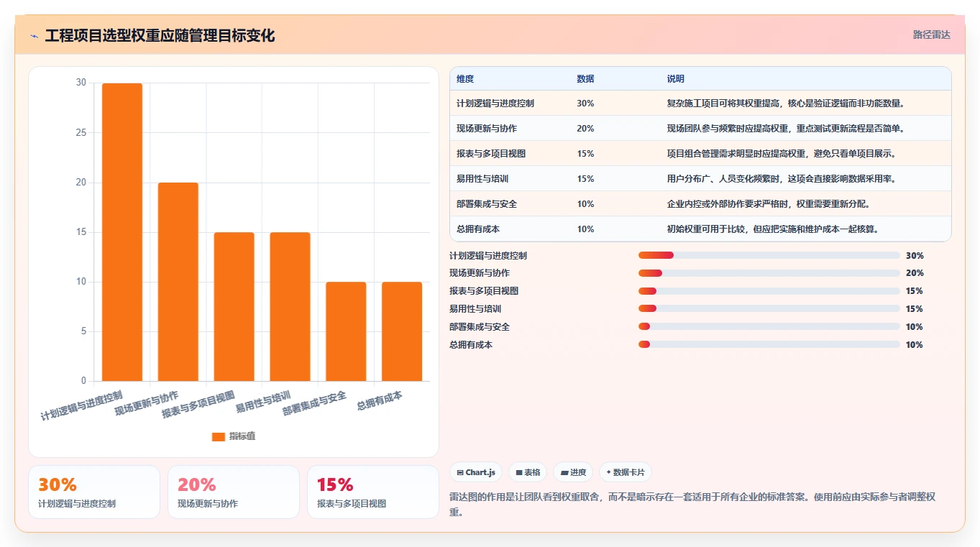980x547 pixels.
Task: Click the 部署集成与安全 progress bar
Action: [769, 327]
